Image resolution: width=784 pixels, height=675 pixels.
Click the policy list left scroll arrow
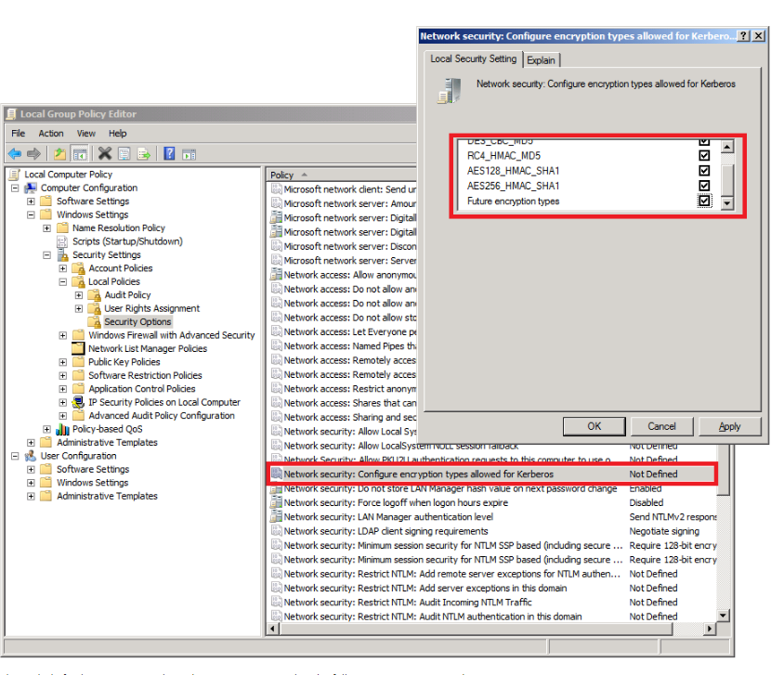pos(272,629)
